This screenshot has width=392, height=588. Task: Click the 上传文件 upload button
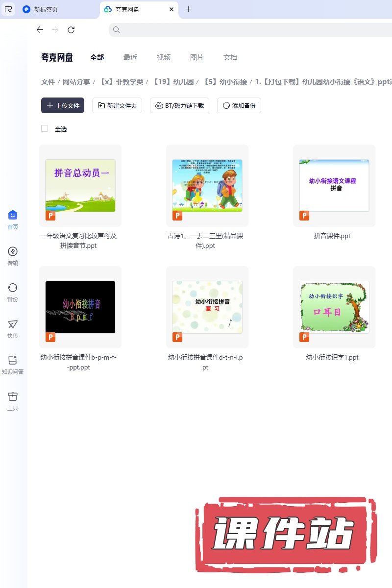click(63, 105)
